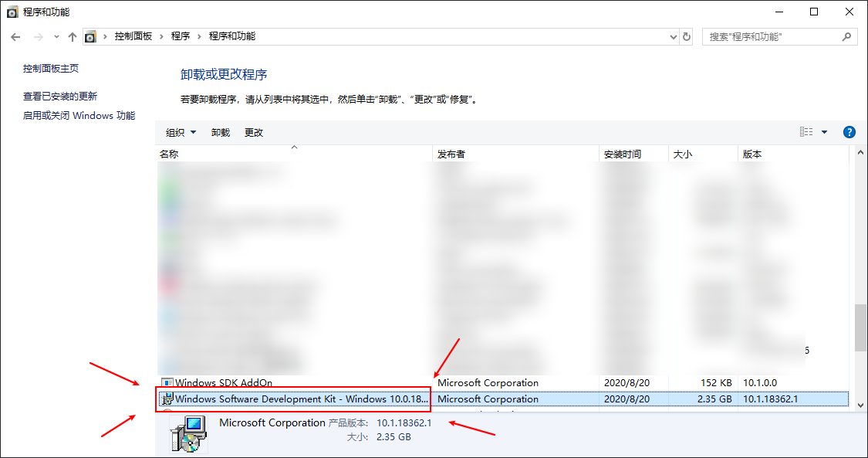868x458 pixels.
Task: Focus the 搜索"程序和功能" search box
Action: click(x=772, y=37)
